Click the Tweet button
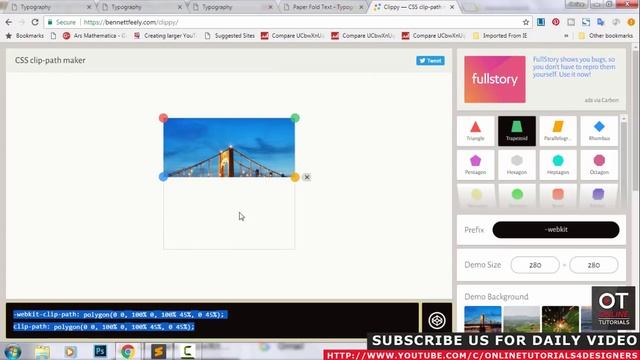This screenshot has width=640, height=360. click(430, 60)
